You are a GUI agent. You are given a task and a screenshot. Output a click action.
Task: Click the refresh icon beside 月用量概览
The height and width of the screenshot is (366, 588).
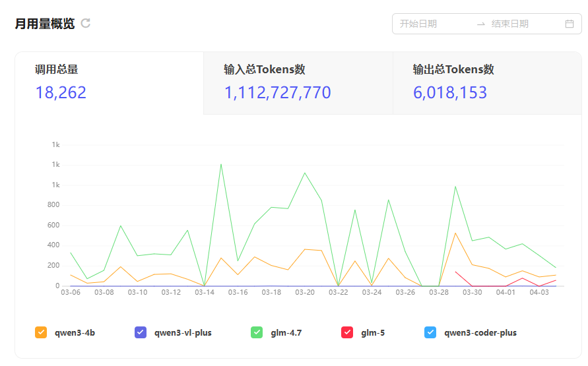point(86,24)
